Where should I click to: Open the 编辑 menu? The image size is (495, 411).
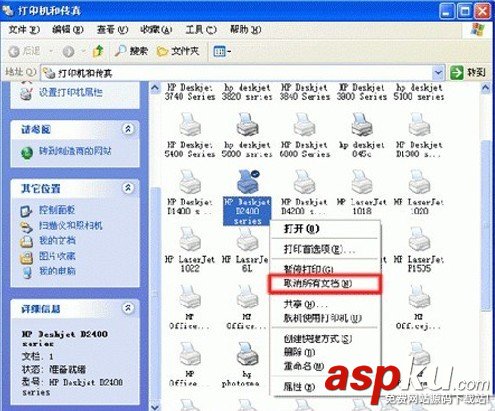(67, 30)
